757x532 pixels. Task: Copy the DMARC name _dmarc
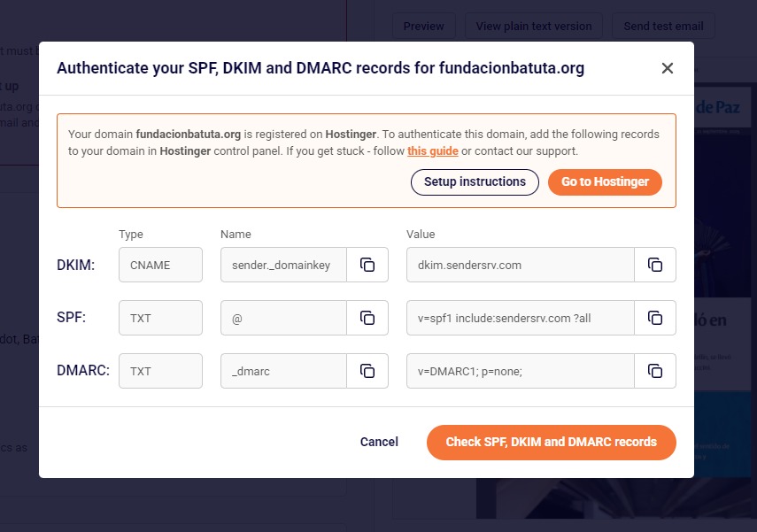[367, 371]
